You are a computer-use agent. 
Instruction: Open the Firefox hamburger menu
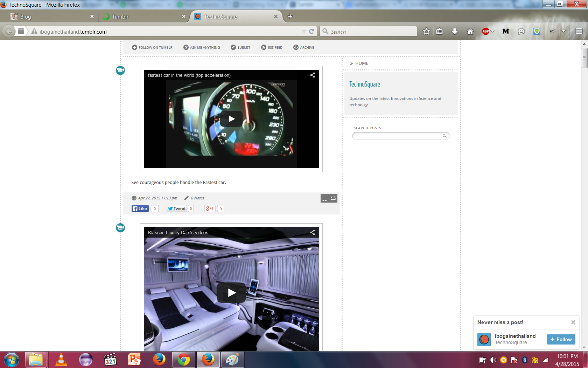point(578,31)
